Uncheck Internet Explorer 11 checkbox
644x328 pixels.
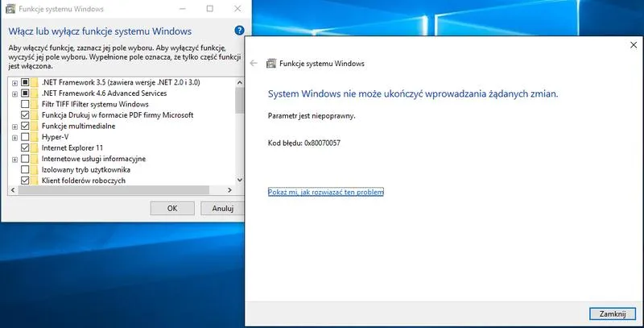click(x=25, y=147)
